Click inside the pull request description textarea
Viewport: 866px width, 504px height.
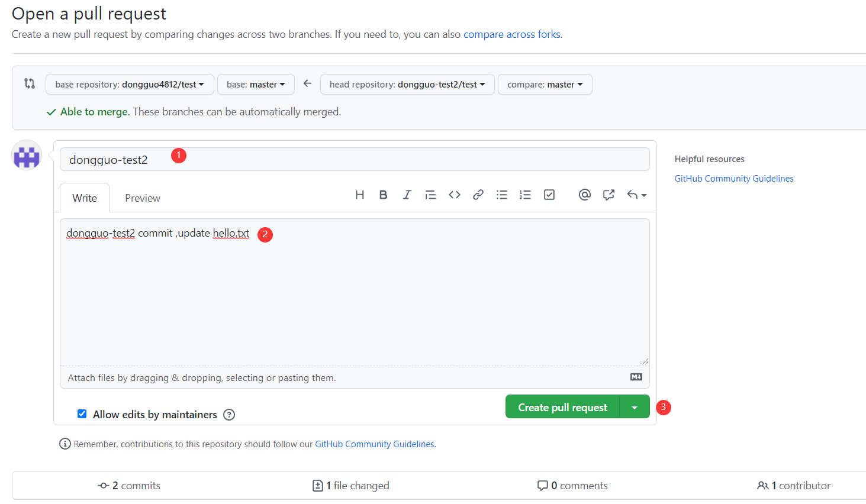point(355,292)
